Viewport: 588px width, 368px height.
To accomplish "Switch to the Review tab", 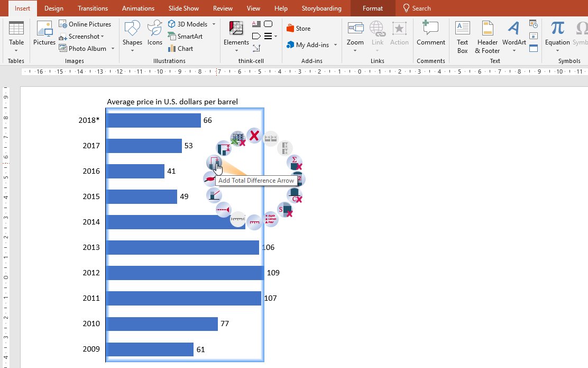I will tap(223, 8).
